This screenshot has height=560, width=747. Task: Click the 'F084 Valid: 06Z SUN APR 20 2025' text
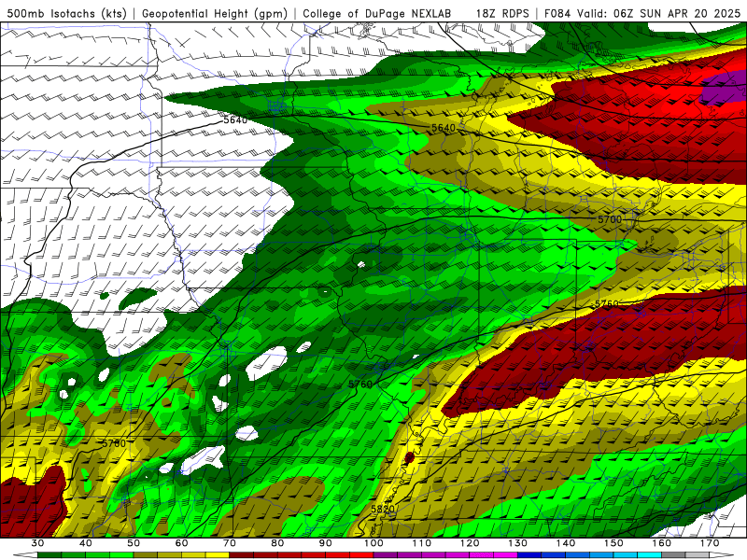click(642, 13)
